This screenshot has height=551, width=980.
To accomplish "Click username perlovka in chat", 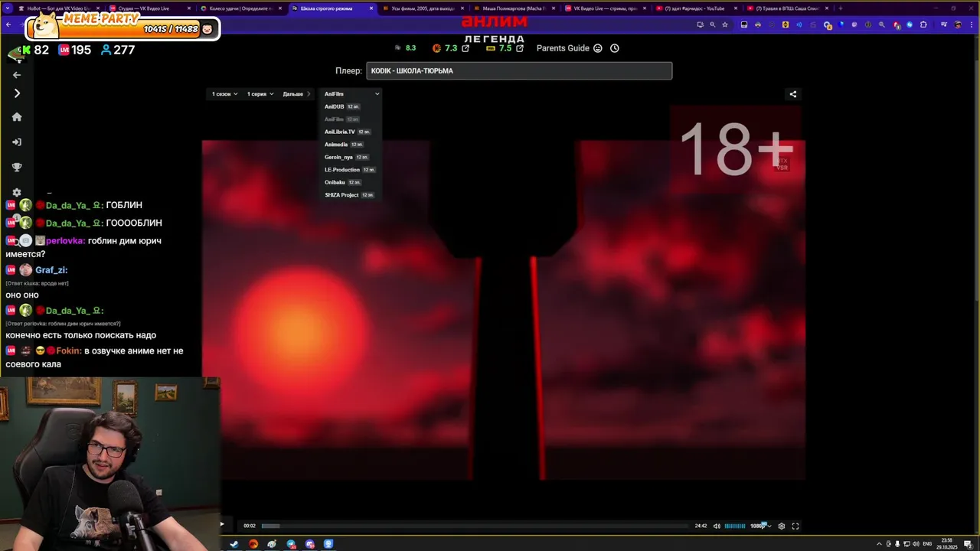I will click(x=65, y=241).
